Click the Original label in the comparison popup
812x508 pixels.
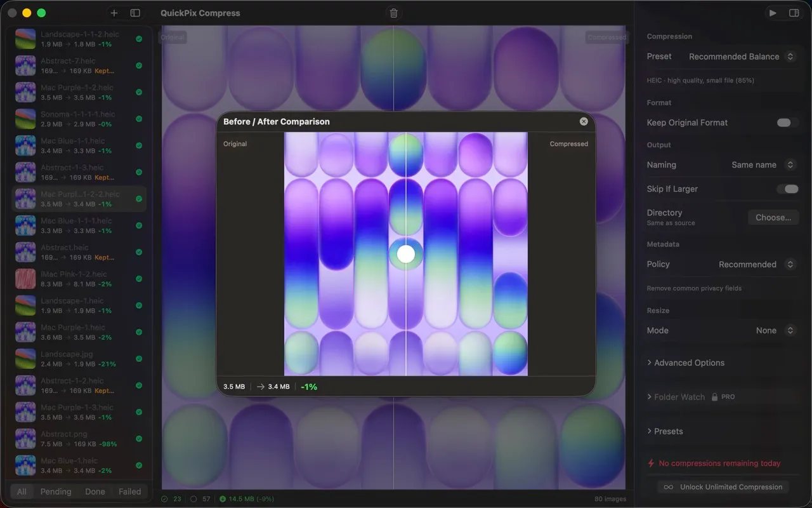(x=235, y=144)
